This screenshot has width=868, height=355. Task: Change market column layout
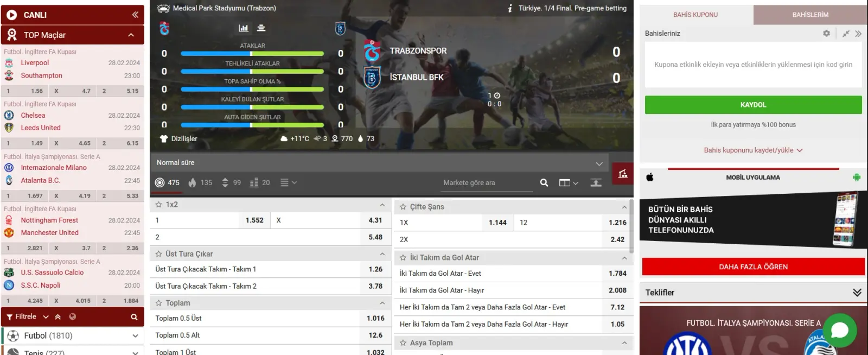[x=569, y=183]
